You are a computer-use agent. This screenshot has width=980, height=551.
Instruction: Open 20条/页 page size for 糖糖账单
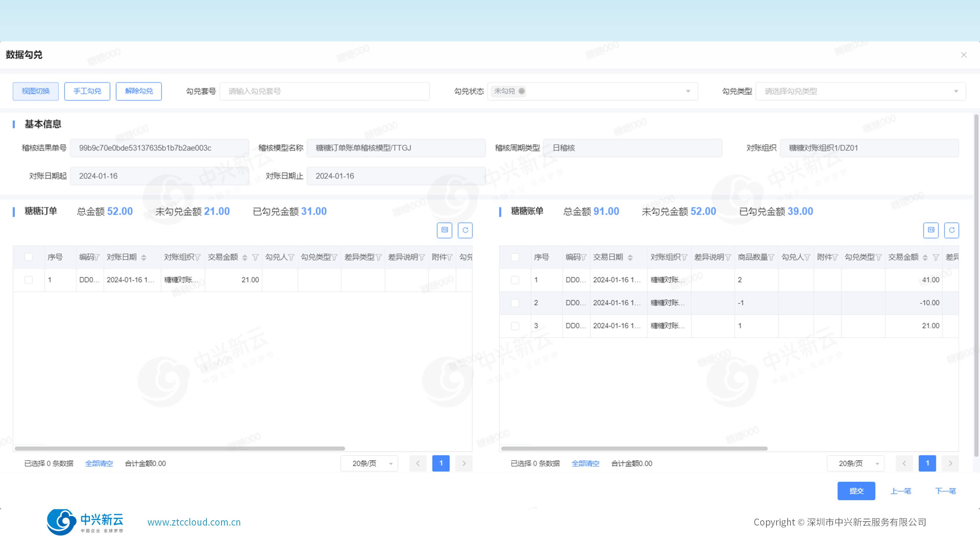(856, 463)
